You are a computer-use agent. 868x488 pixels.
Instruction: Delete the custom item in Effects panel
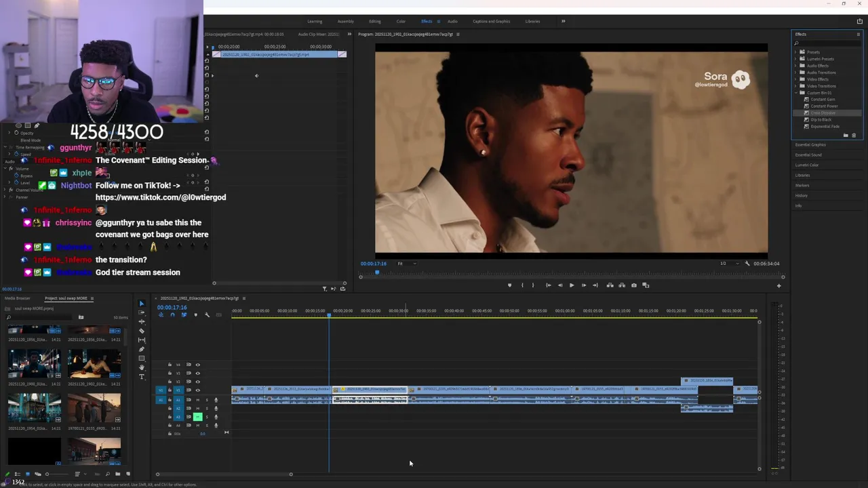tap(854, 136)
